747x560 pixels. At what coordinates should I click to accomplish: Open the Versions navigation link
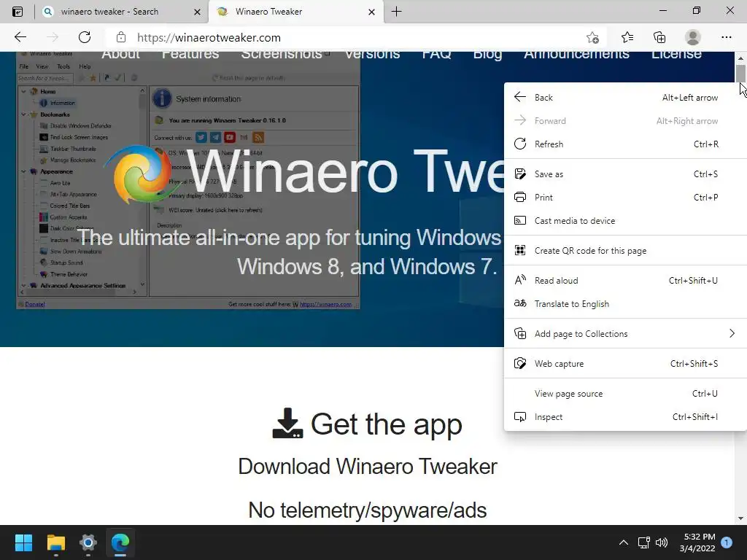point(372,54)
